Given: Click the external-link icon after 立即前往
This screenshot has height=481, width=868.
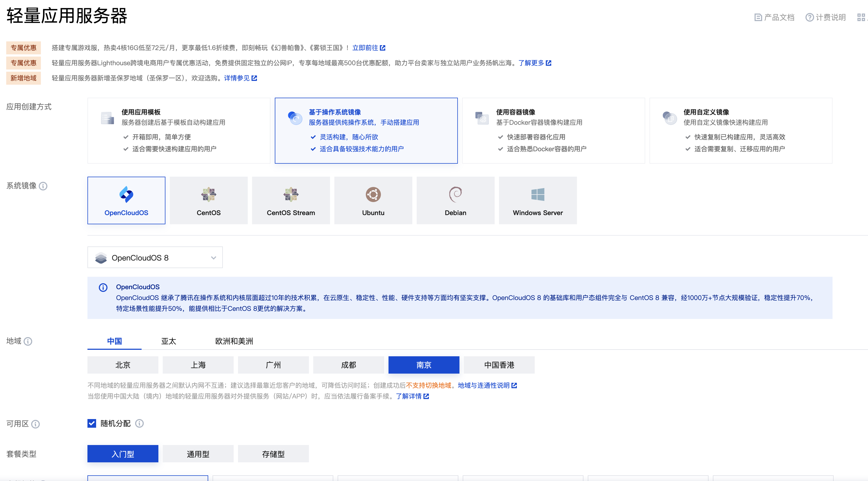Looking at the screenshot, I should [383, 48].
